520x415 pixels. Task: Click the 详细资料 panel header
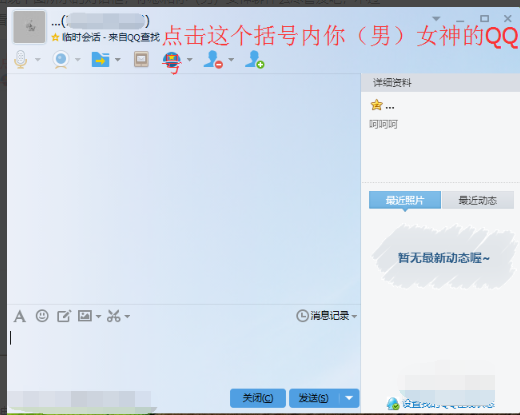440,82
